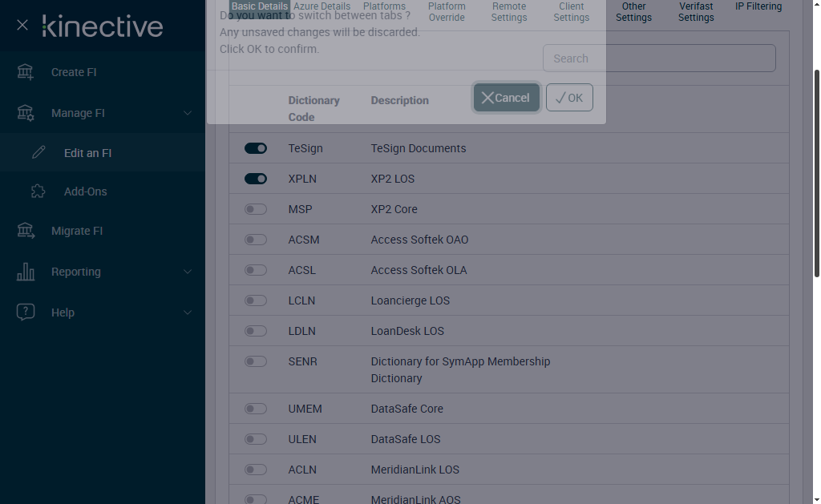
Task: Click the Manage FI bank gear icon
Action: 25,113
